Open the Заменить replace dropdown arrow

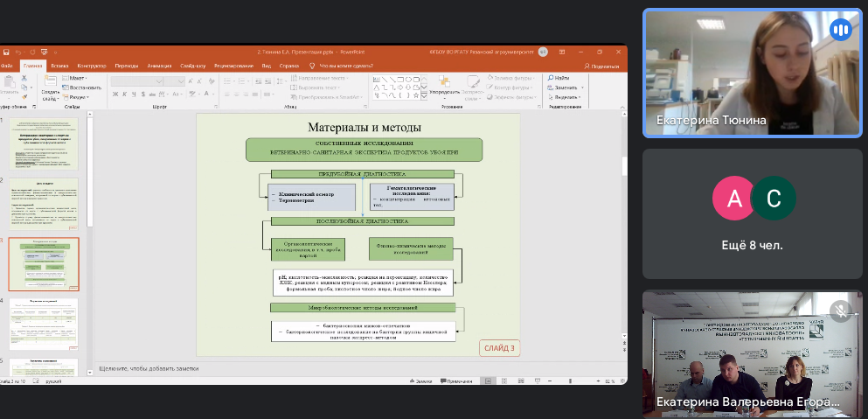tap(582, 87)
